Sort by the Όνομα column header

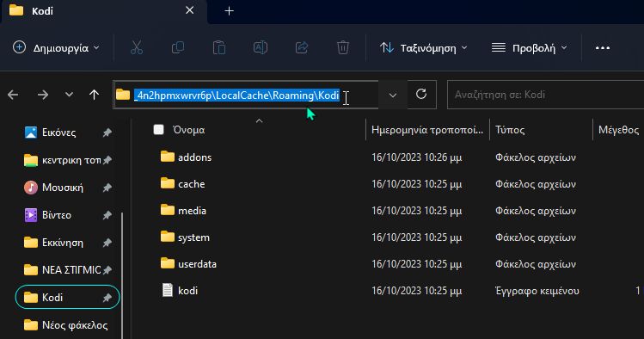click(x=189, y=130)
